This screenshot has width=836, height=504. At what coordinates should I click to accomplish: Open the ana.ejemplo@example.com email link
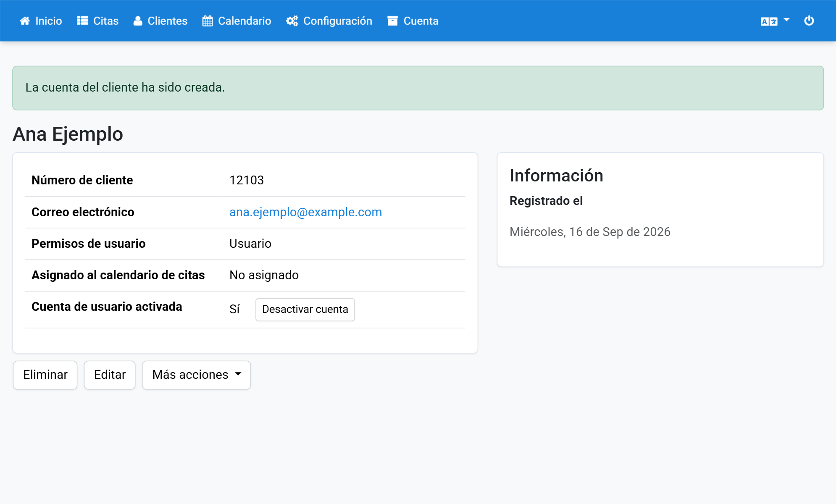(305, 212)
